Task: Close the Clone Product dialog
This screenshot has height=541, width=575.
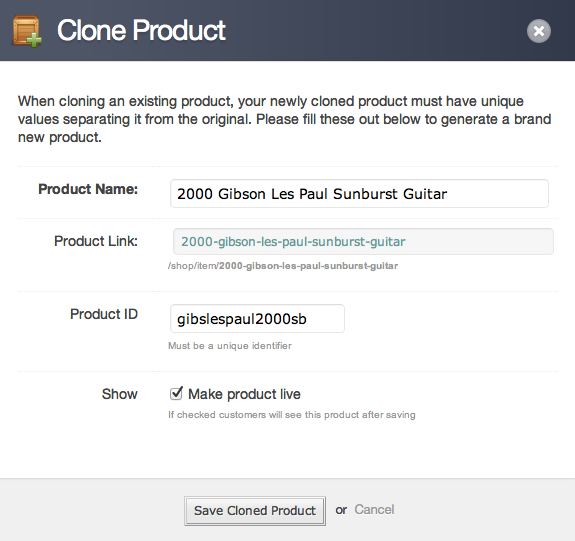Action: (539, 31)
